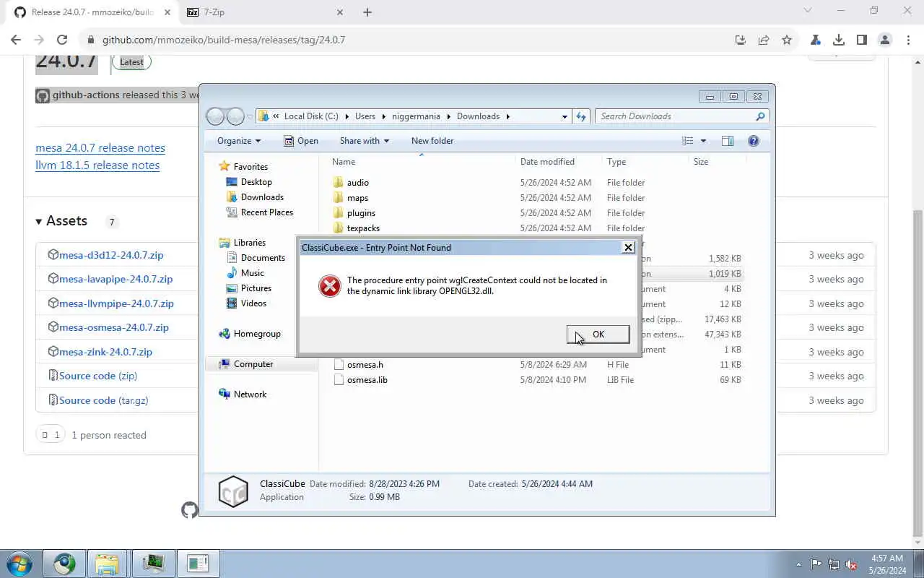Click the volume icon in system tray
The image size is (924, 578).
click(852, 564)
